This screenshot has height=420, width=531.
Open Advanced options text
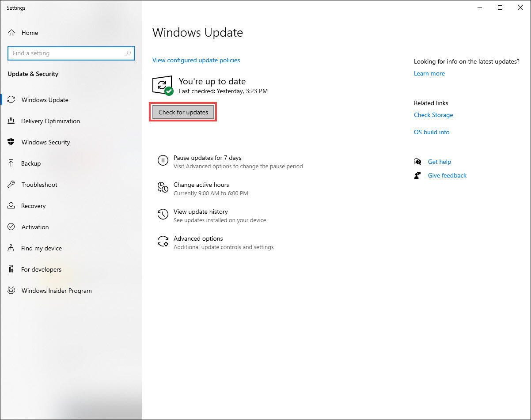point(198,238)
